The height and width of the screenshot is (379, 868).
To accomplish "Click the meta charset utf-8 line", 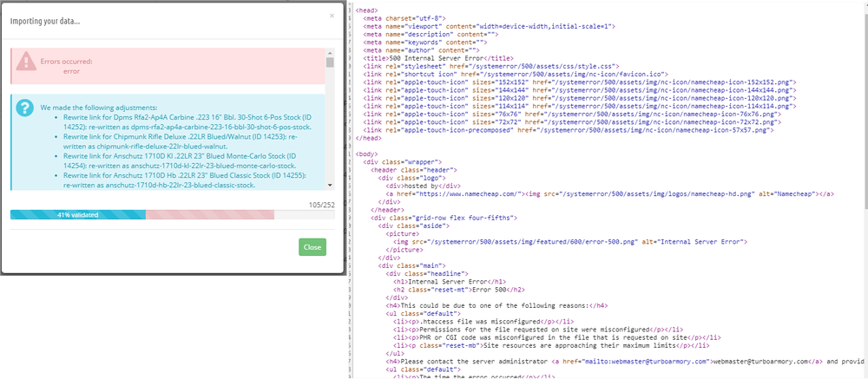I will coord(404,17).
